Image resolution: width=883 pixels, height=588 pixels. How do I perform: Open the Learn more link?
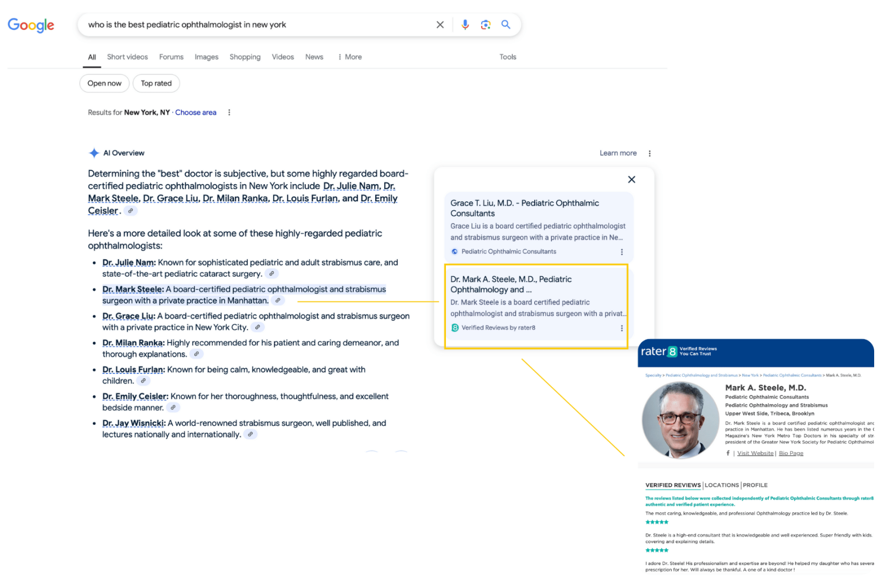click(618, 153)
